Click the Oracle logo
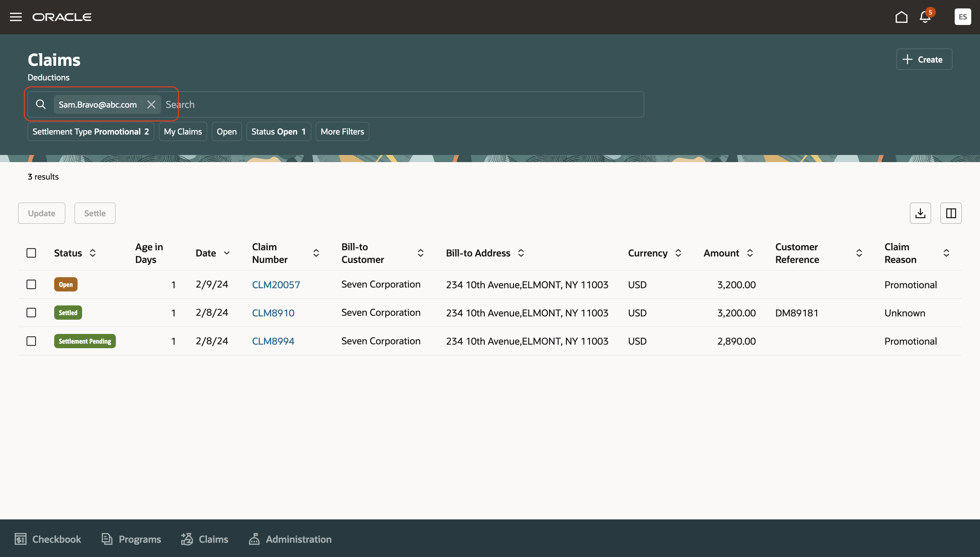This screenshot has width=980, height=557. 62,17
